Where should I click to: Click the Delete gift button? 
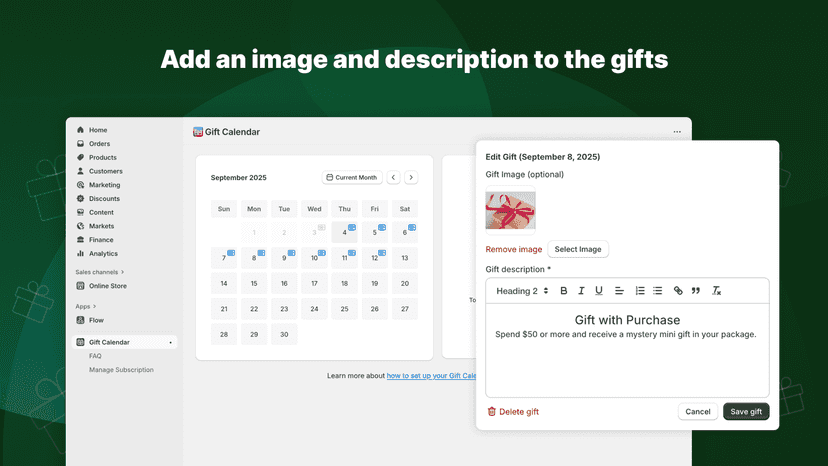tap(513, 412)
